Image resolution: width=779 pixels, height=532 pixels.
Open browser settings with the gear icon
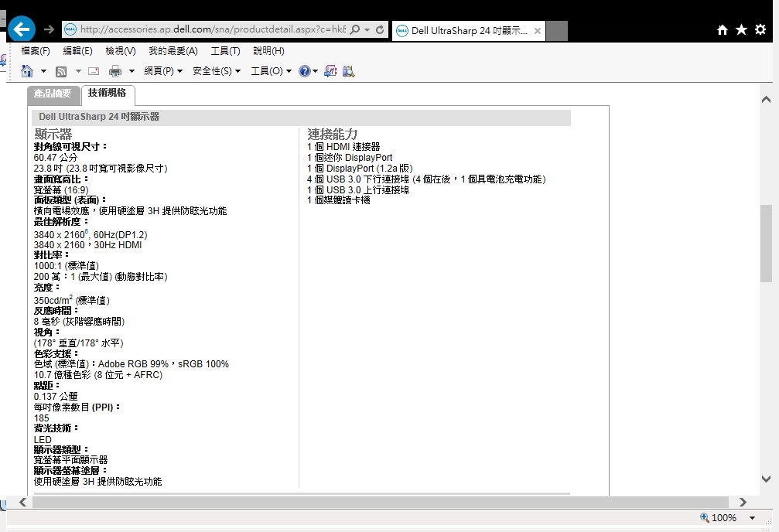(760, 29)
